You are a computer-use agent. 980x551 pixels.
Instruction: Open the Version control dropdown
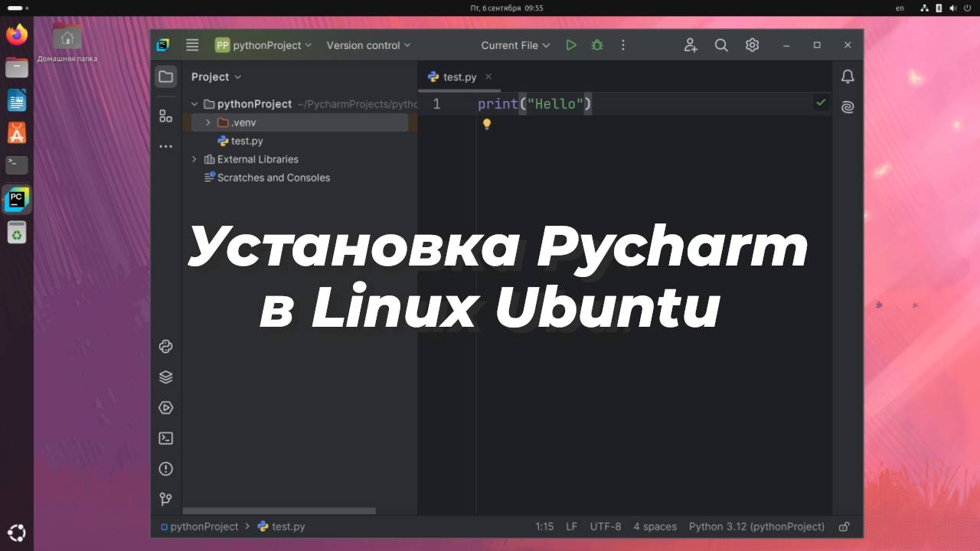click(x=368, y=45)
